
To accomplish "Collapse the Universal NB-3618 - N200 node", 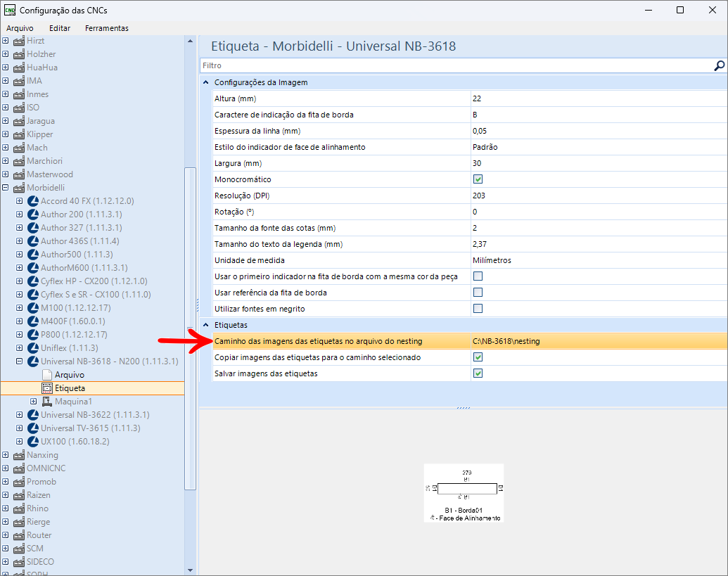I will [20, 361].
